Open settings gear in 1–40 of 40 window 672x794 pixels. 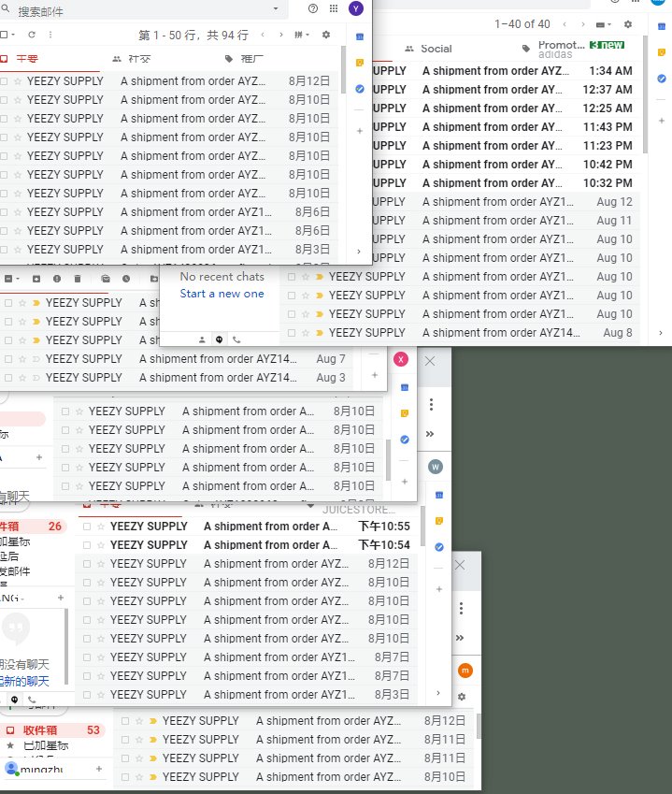click(628, 24)
